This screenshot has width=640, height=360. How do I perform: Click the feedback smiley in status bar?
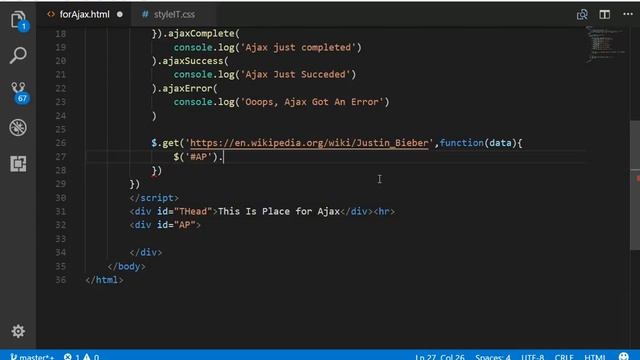tap(624, 356)
